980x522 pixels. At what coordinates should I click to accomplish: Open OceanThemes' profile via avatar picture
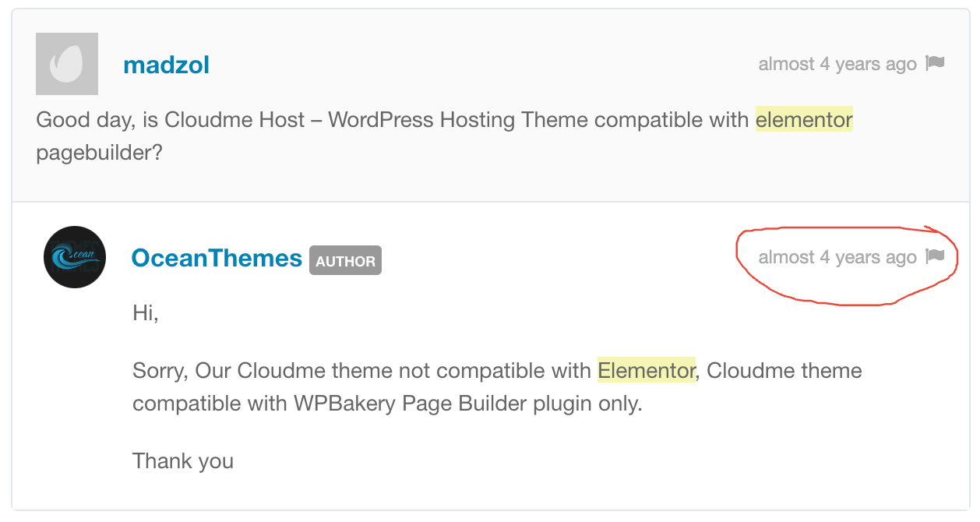[x=74, y=257]
